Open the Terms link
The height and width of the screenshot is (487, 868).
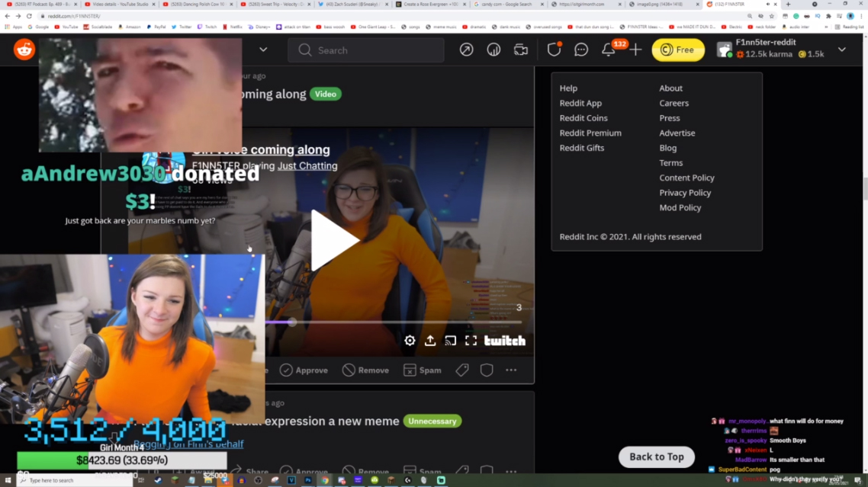[x=671, y=162]
